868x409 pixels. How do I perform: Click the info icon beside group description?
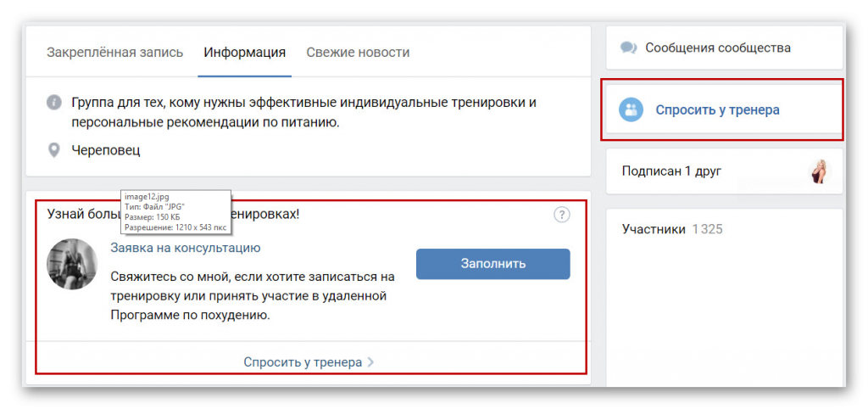tap(54, 104)
